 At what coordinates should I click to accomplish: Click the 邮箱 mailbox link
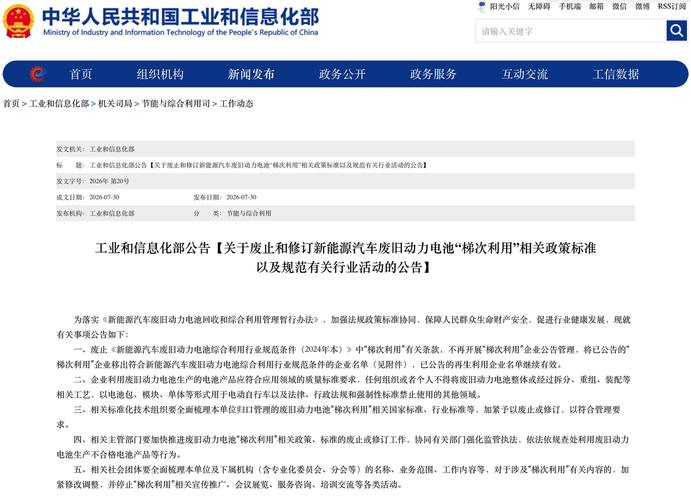pyautogui.click(x=596, y=6)
